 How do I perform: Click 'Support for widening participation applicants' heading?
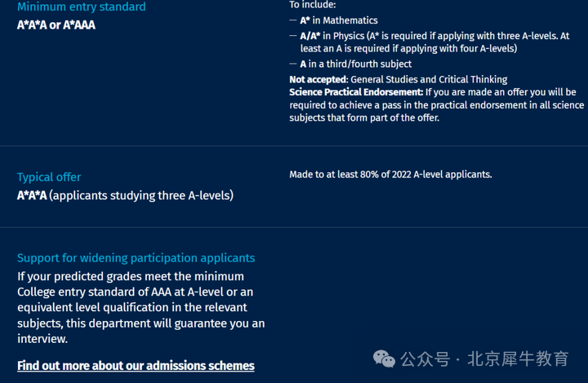pyautogui.click(x=136, y=258)
